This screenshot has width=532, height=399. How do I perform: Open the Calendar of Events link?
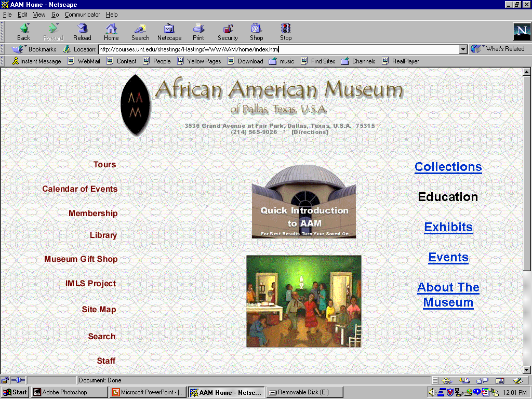click(80, 189)
